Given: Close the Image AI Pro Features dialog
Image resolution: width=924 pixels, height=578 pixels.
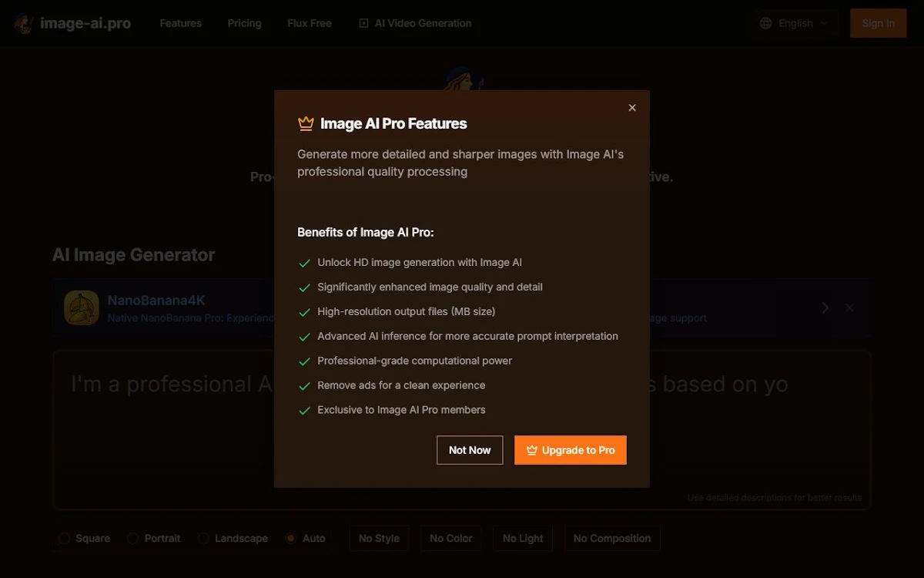Looking at the screenshot, I should pyautogui.click(x=632, y=108).
